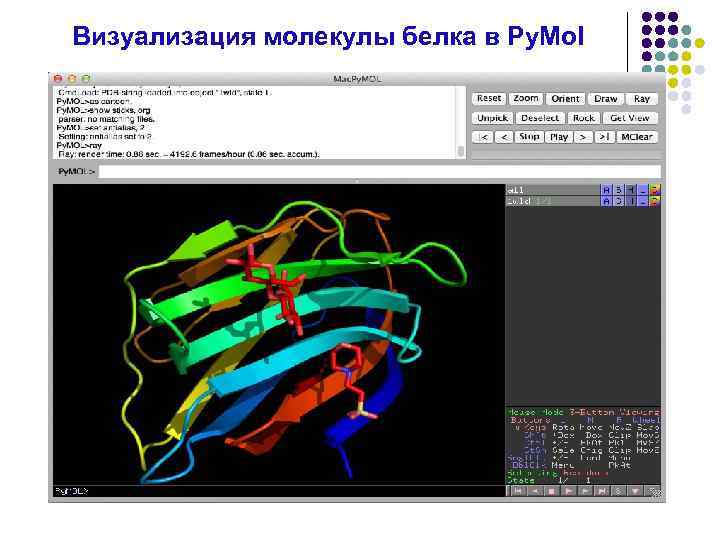
Task: Click step-forward icon in bottom player bar
Action: click(x=585, y=491)
